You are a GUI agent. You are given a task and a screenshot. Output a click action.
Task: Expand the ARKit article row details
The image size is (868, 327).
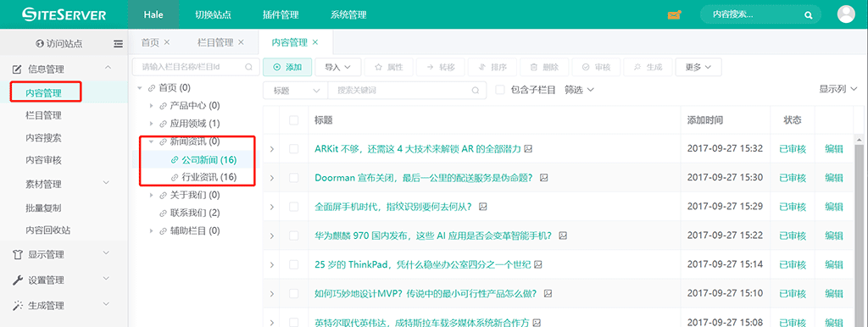tap(271, 149)
